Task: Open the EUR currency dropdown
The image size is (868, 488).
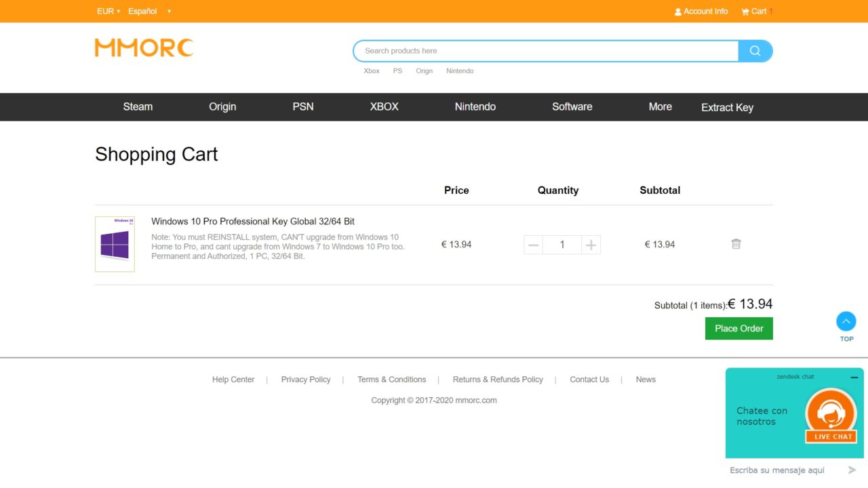Action: [108, 12]
